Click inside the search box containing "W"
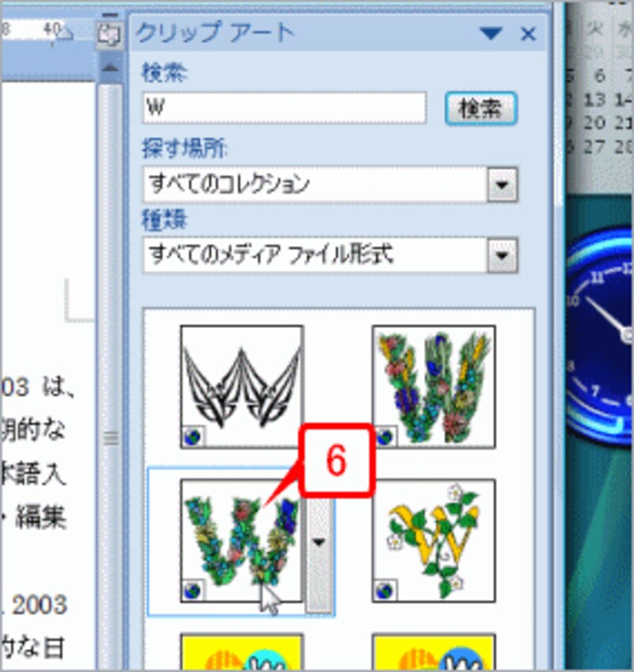The image size is (634, 672). click(x=277, y=105)
